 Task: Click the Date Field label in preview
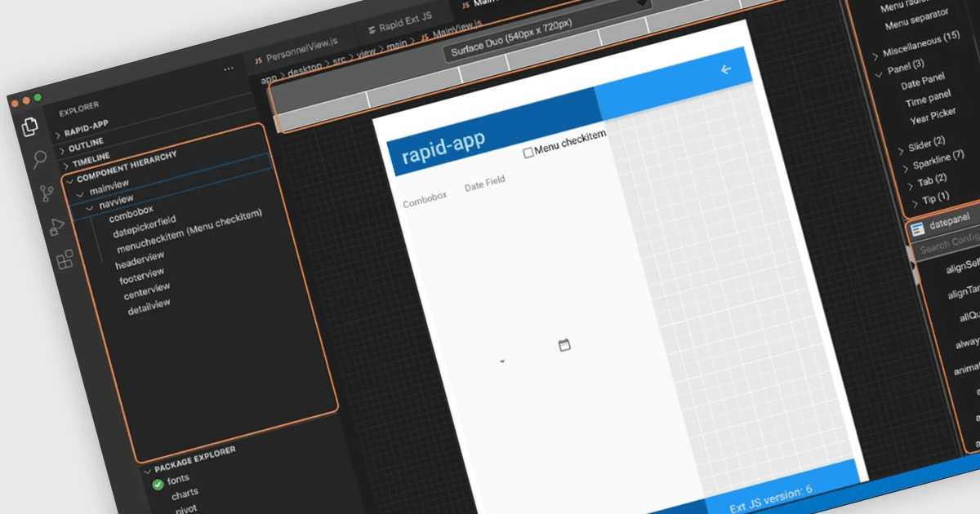pos(484,184)
